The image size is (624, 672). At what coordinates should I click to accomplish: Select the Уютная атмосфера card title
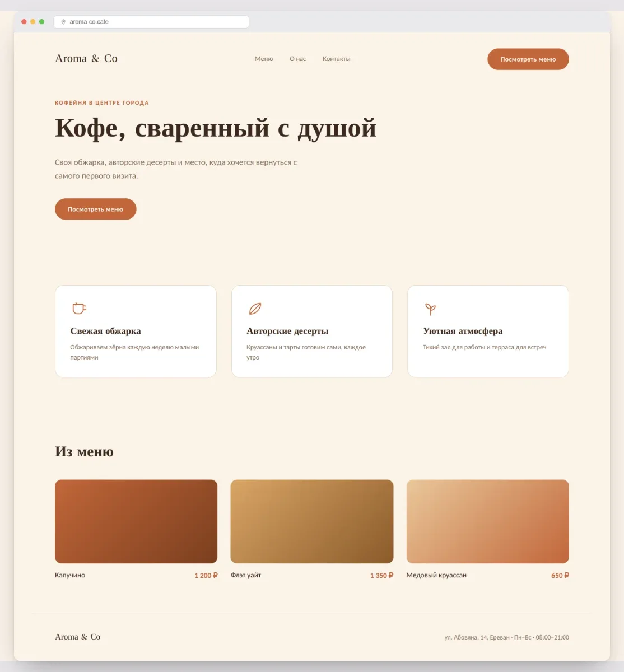pos(463,331)
